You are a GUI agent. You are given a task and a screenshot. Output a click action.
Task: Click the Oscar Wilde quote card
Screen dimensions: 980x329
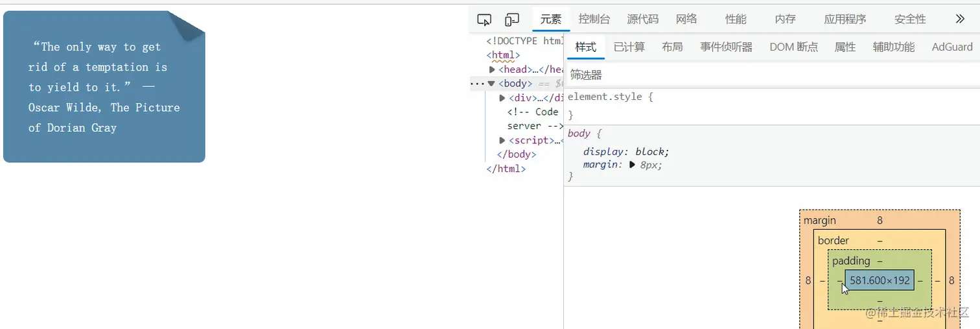coord(104,86)
